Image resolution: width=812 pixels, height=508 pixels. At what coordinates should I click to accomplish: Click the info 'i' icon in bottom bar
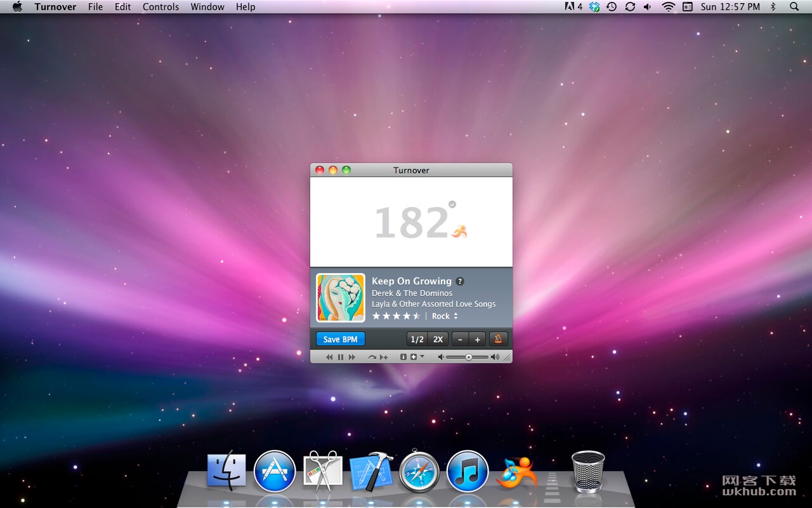point(403,358)
